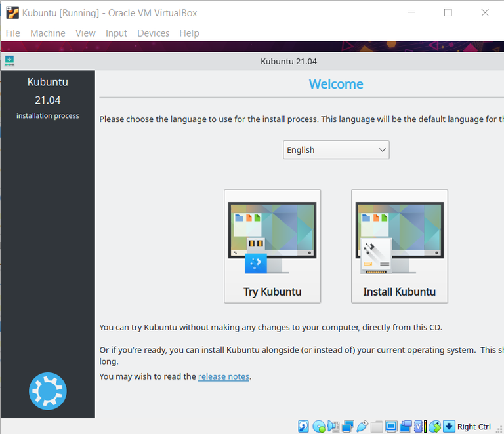The image size is (504, 434).
Task: Click the hard disk activity status icon
Action: [303, 426]
